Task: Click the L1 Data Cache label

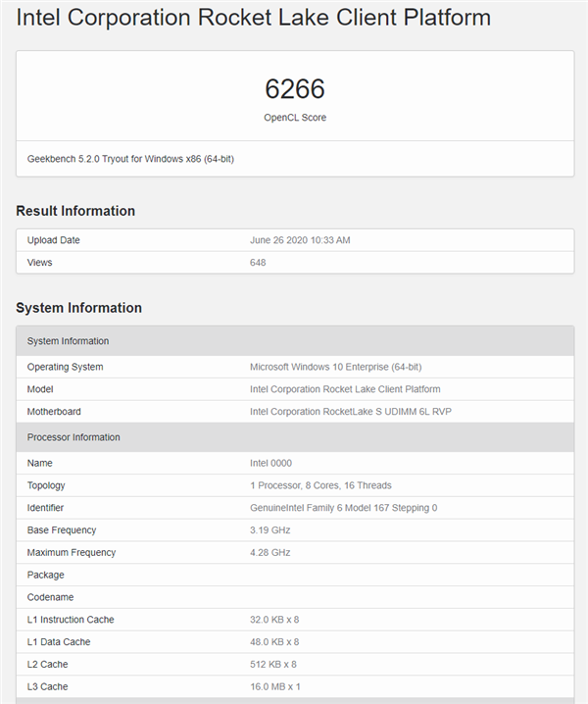Action: (x=59, y=642)
